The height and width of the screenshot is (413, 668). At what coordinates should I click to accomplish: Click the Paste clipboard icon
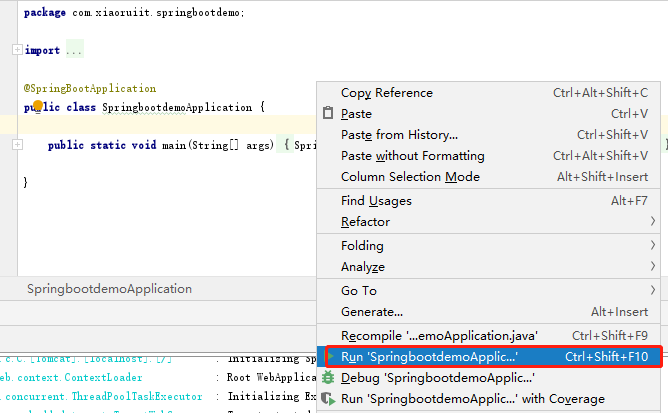point(328,113)
